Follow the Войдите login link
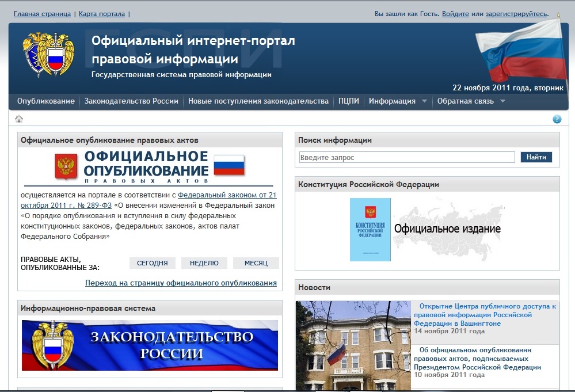The image size is (575, 392). coord(455,14)
